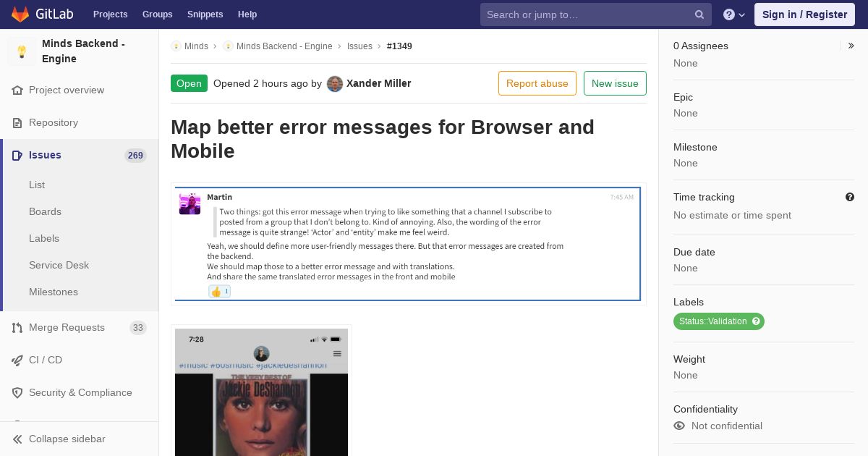
Task: Open Xander Miller author profile link
Action: click(379, 83)
